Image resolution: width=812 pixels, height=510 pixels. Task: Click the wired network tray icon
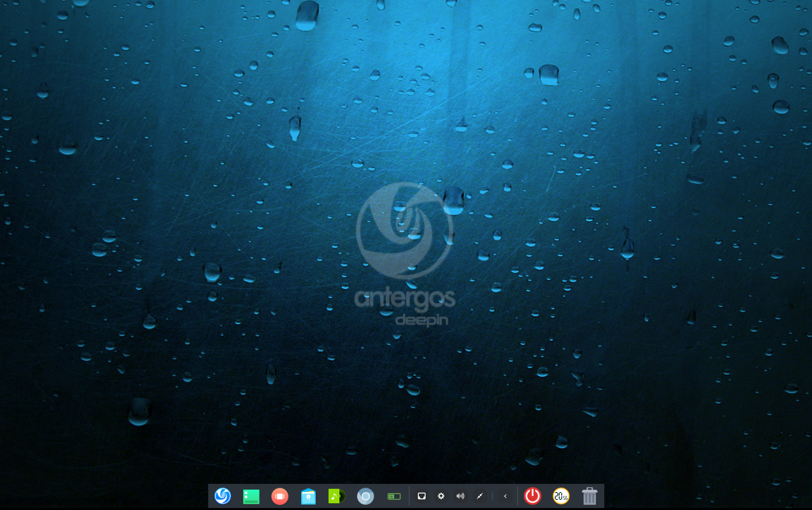(422, 496)
